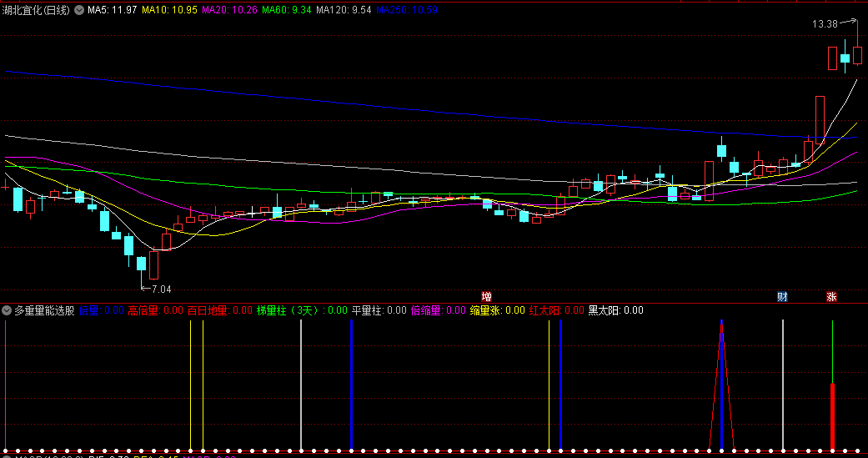Click the 财 event marker
The width and height of the screenshot is (868, 458).
pyautogui.click(x=782, y=297)
